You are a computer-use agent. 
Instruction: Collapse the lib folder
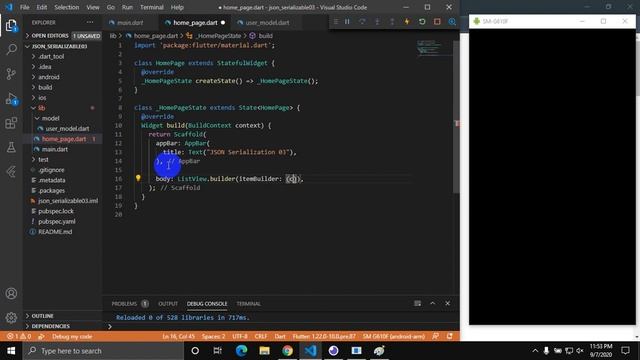[62, 108]
